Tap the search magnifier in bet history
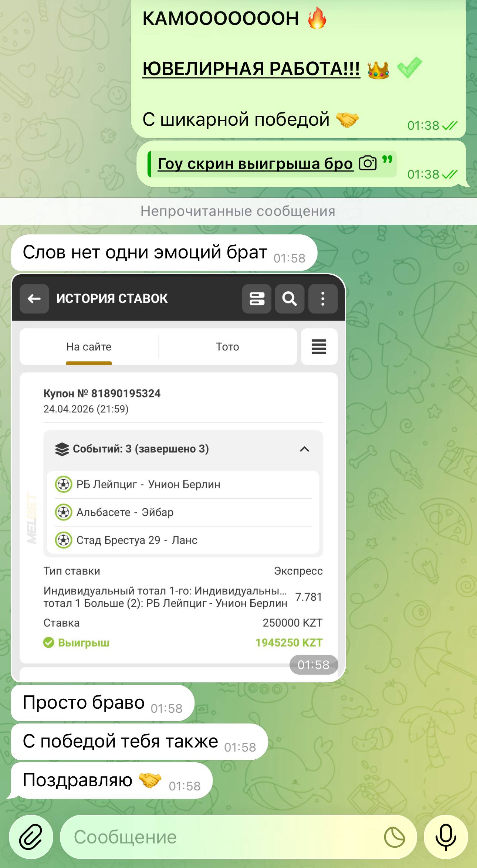Image resolution: width=477 pixels, height=868 pixels. (290, 299)
